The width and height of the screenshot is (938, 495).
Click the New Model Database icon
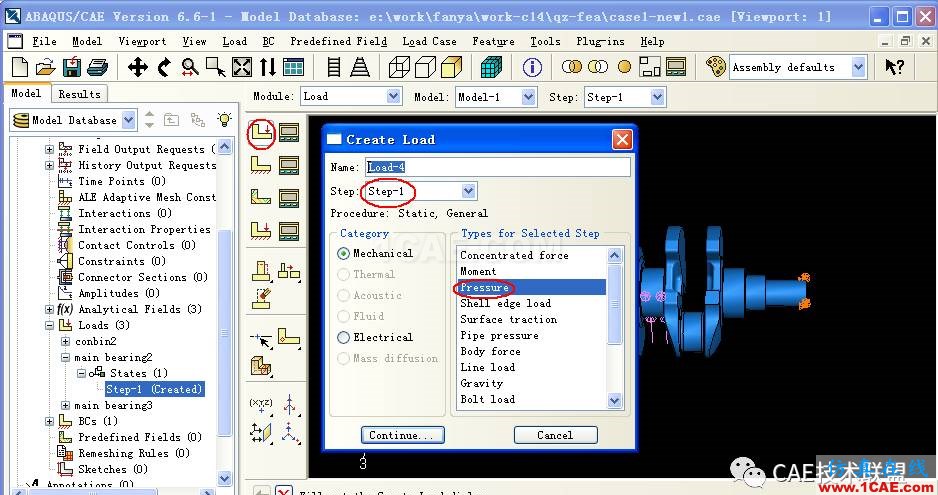(x=20, y=67)
